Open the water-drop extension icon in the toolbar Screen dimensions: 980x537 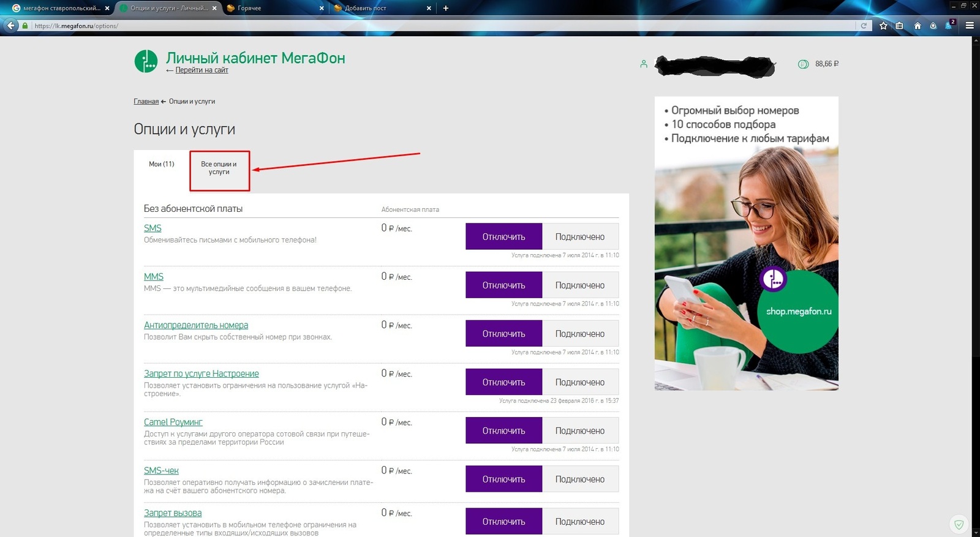tap(933, 26)
